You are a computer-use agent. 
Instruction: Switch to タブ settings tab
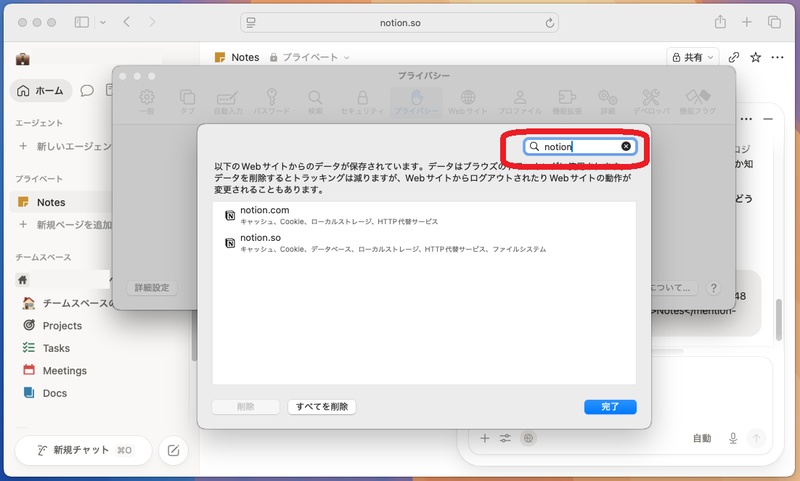pyautogui.click(x=187, y=102)
